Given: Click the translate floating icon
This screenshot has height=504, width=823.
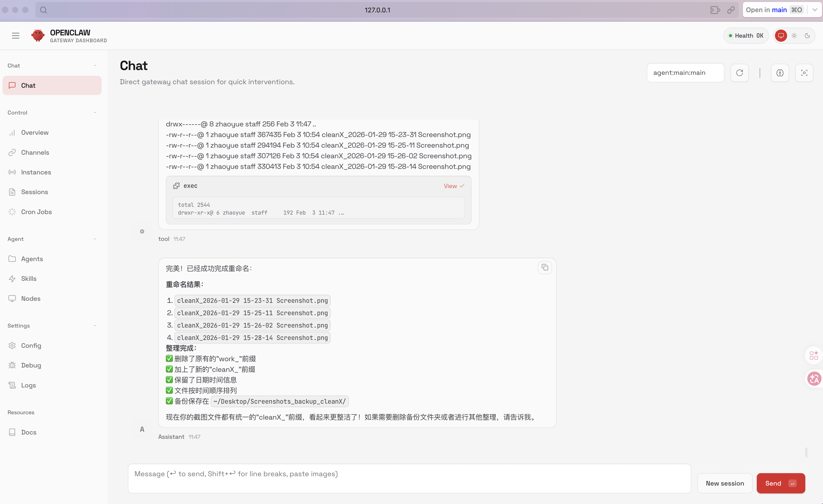Looking at the screenshot, I should tap(814, 379).
